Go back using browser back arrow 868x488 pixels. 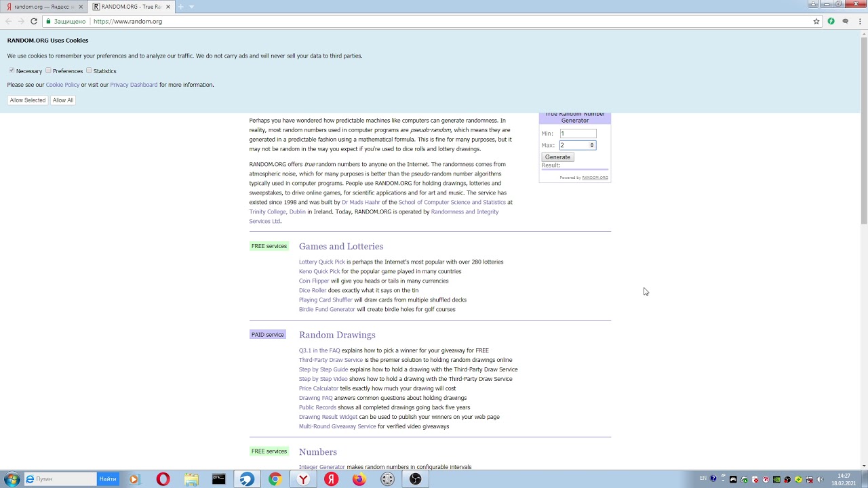tap(8, 21)
